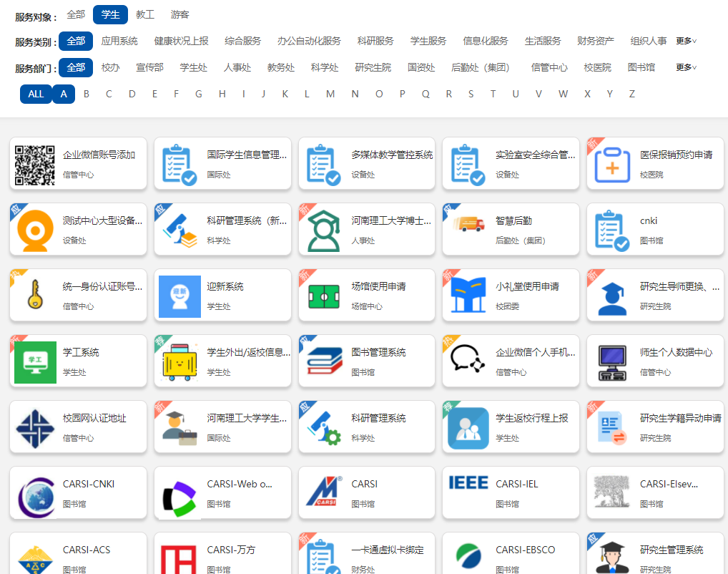Open the blue building icon for 小礼堂使用申请
The width and height of the screenshot is (728, 574).
(468, 295)
